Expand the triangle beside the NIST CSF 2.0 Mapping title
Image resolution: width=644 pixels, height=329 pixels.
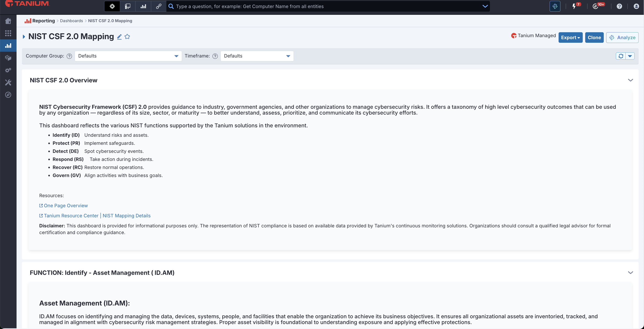coord(24,37)
